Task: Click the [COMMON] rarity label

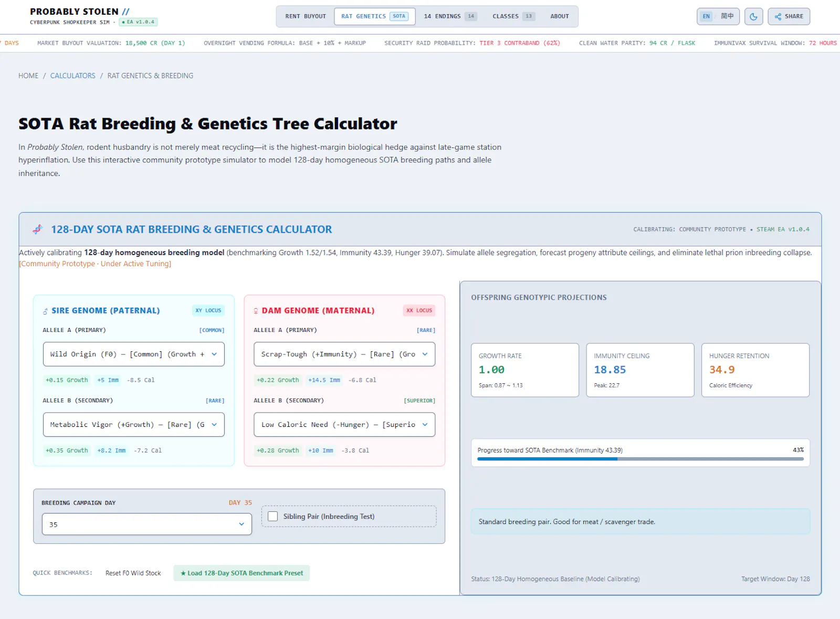Action: [212, 330]
